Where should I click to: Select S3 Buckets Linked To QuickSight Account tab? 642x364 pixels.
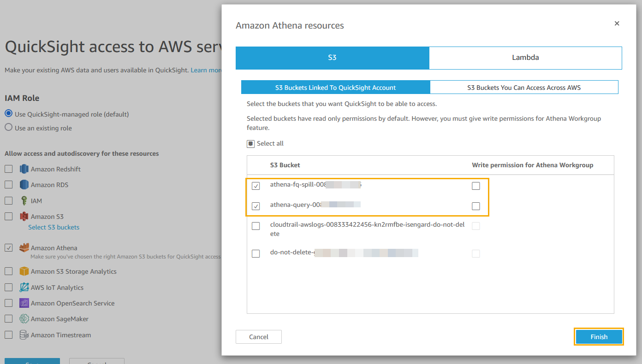point(336,88)
